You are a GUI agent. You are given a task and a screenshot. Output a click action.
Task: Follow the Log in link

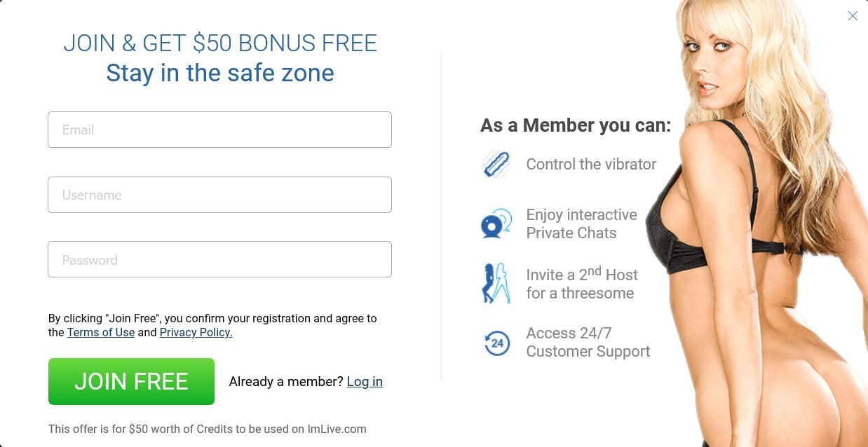click(365, 381)
